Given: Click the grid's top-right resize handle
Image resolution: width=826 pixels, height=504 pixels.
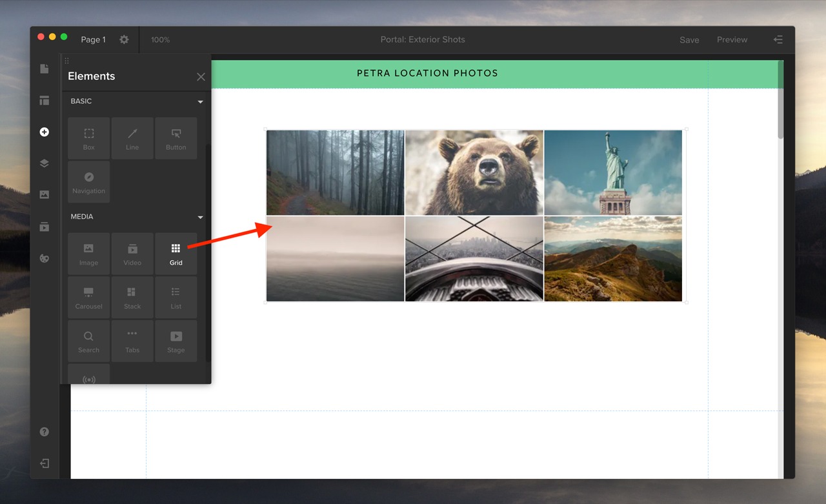Looking at the screenshot, I should click(686, 129).
